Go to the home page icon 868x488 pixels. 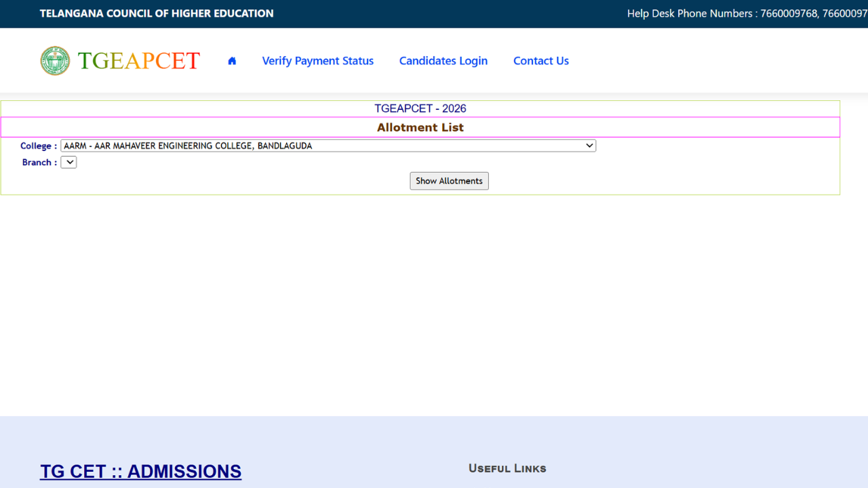click(232, 61)
